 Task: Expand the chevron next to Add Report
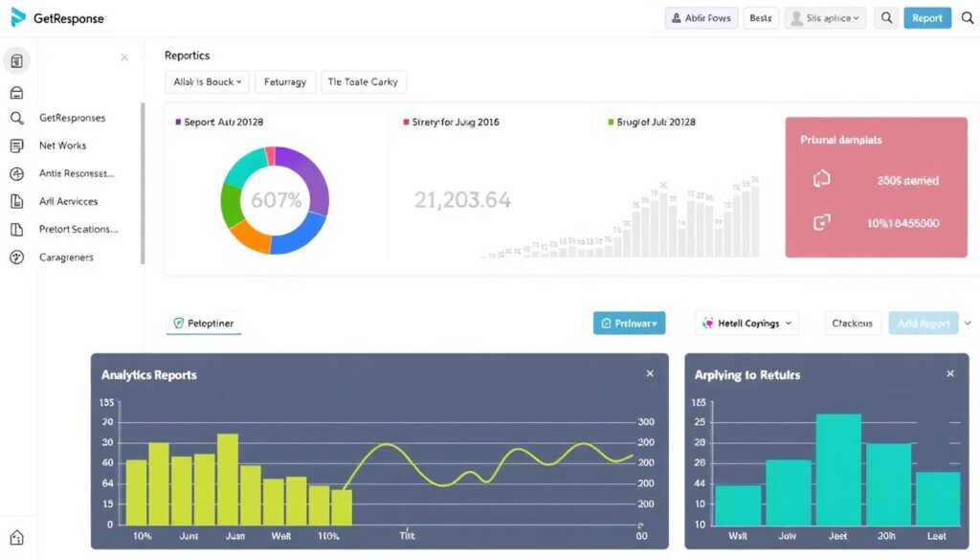968,324
